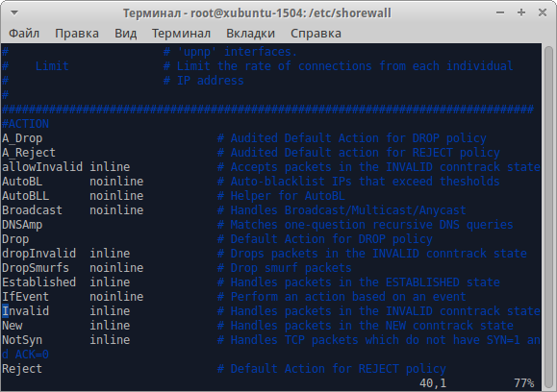Place cursor on the A_Drop line
This screenshot has height=392, width=557.
[22, 138]
